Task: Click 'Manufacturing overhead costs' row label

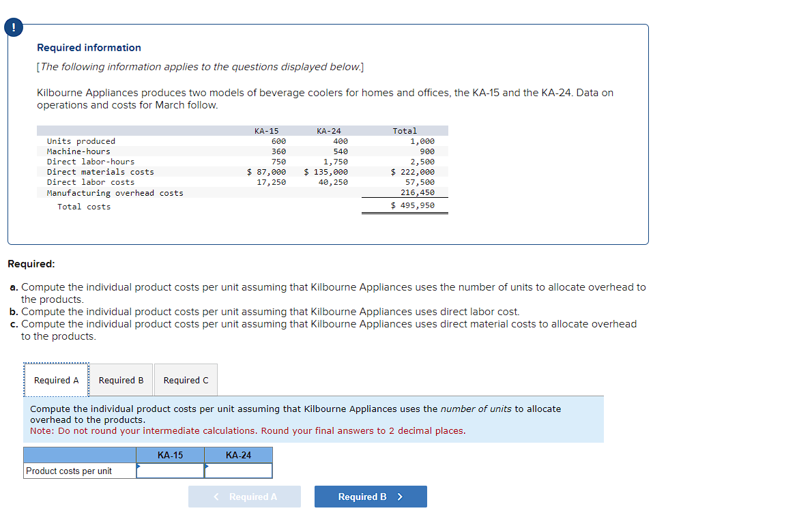Action: 115,193
